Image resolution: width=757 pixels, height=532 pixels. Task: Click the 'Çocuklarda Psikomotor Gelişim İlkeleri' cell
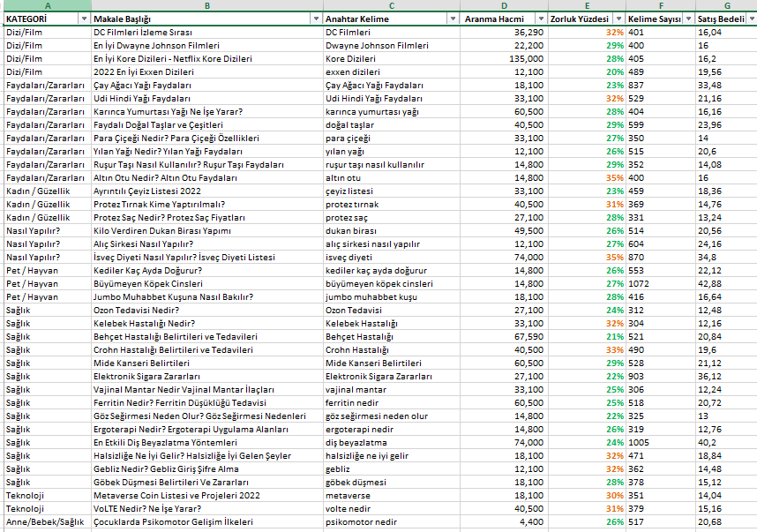coord(207,522)
